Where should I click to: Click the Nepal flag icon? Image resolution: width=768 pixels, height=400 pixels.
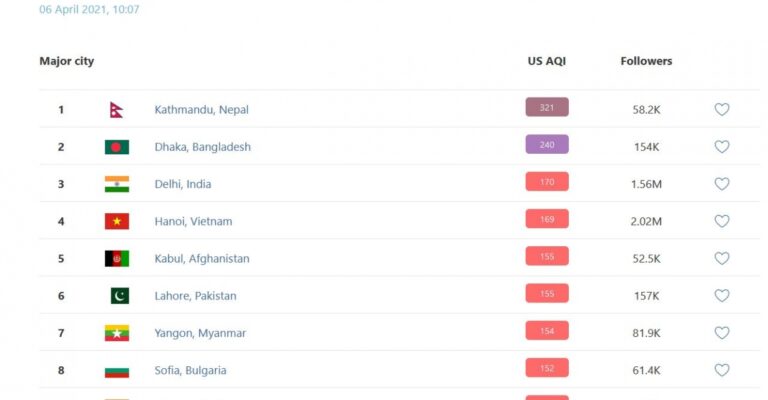point(117,110)
